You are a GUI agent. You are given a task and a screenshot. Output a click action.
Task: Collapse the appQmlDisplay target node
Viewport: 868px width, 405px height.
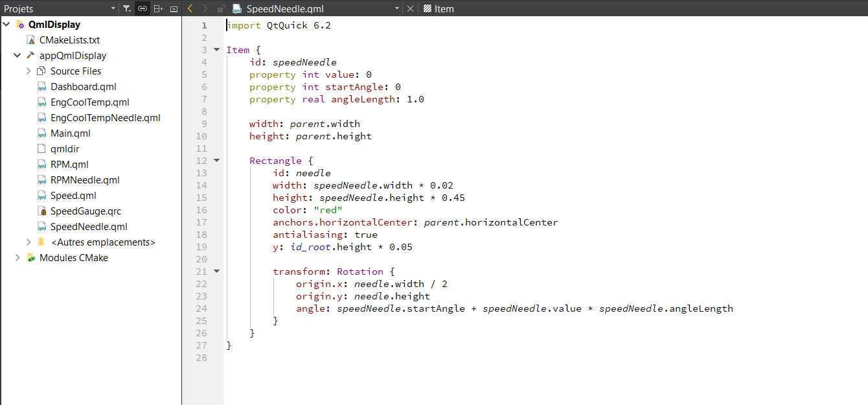(17, 56)
